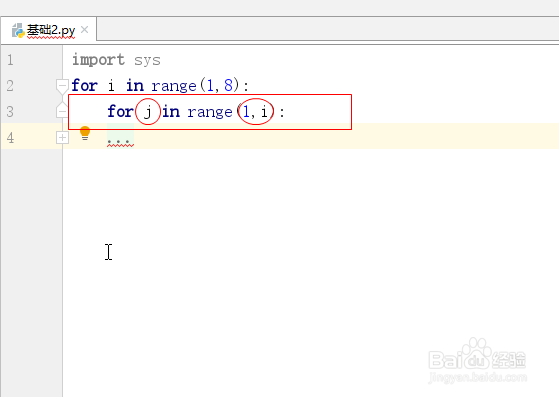The width and height of the screenshot is (559, 397).
Task: Click the for keyword on line 2
Action: pos(84,86)
